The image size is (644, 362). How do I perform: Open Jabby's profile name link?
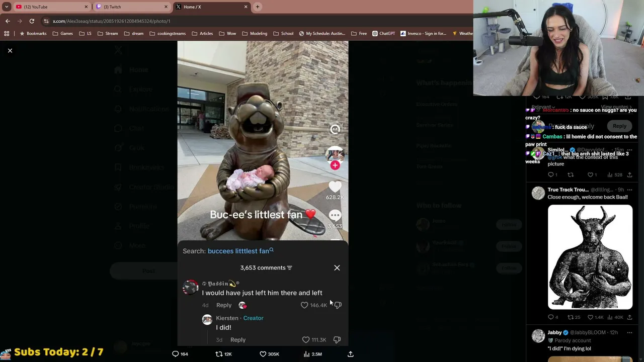tap(554, 332)
